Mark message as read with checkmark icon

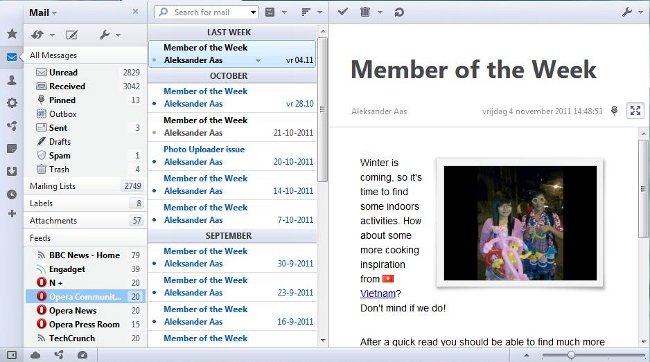(342, 12)
